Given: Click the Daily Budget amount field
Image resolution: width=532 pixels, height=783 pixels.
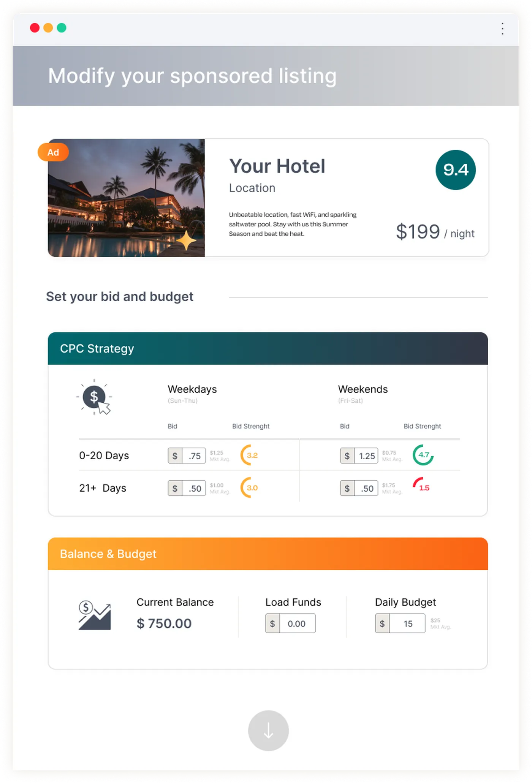Looking at the screenshot, I should (407, 623).
